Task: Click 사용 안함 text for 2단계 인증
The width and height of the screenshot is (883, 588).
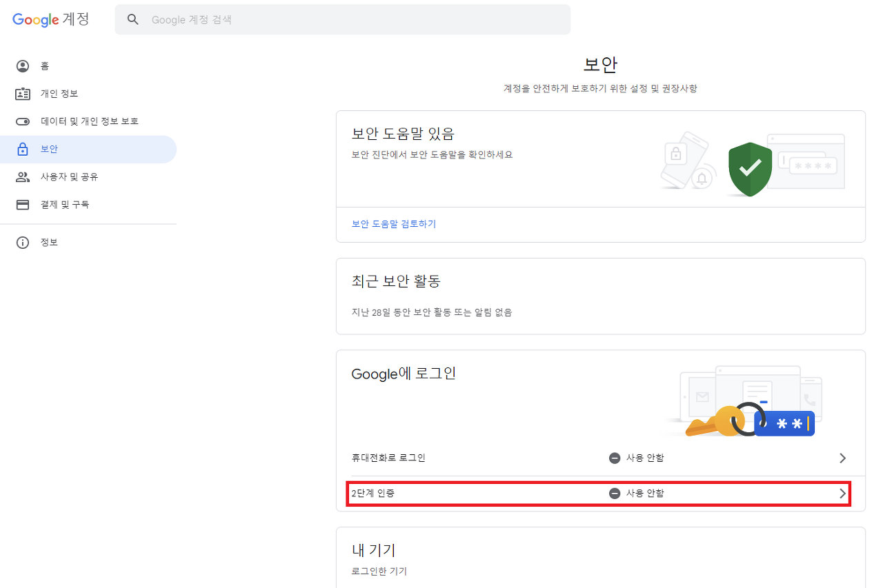Action: 645,494
